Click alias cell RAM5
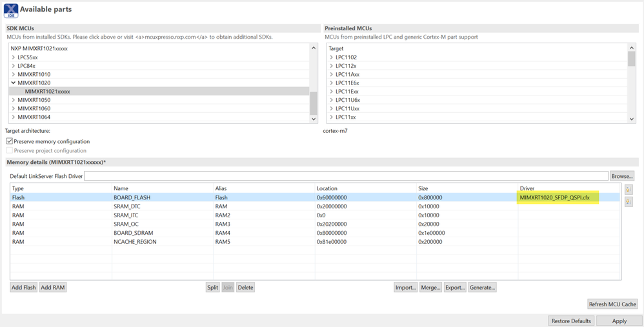Image resolution: width=644 pixels, height=327 pixels. pos(223,242)
